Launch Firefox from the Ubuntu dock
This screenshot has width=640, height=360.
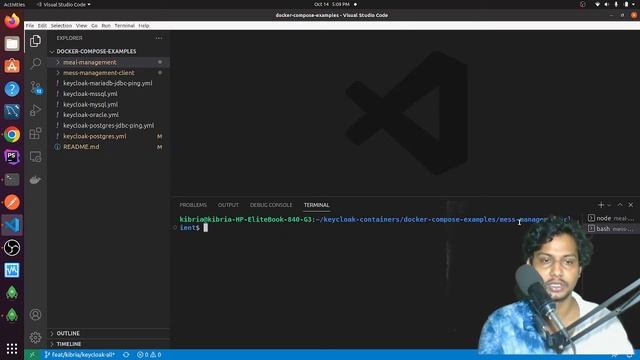[12, 20]
